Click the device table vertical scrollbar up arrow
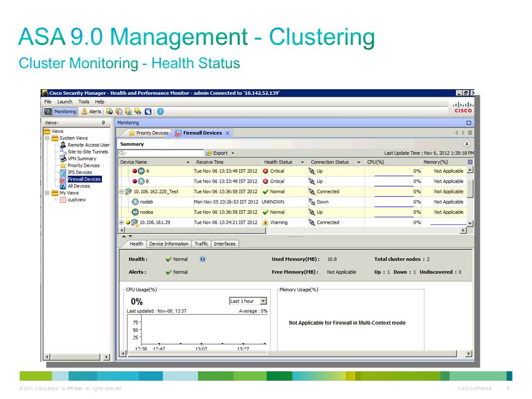Screen dimensions: 532x399 [x=470, y=170]
